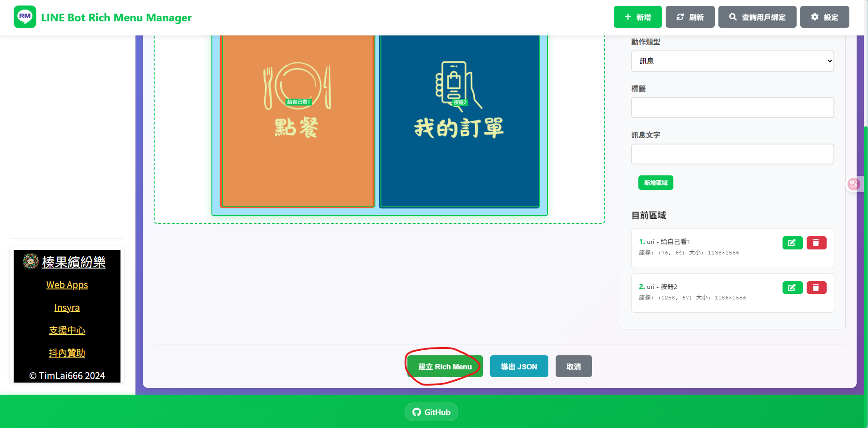This screenshot has height=428, width=868.
Task: Export with 導出 JSON button
Action: click(x=519, y=367)
